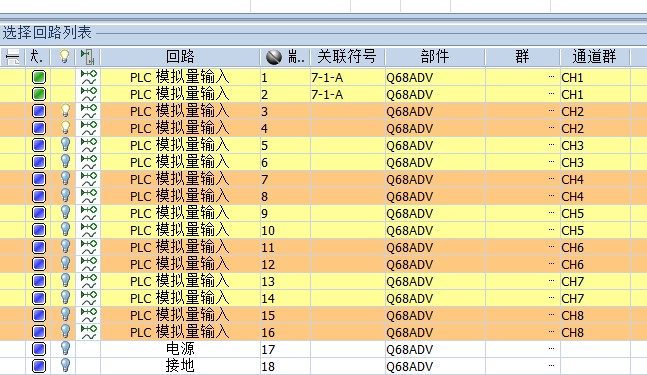Click the sphere icon column header
Image resolution: width=647 pixels, height=375 pixels.
[274, 57]
